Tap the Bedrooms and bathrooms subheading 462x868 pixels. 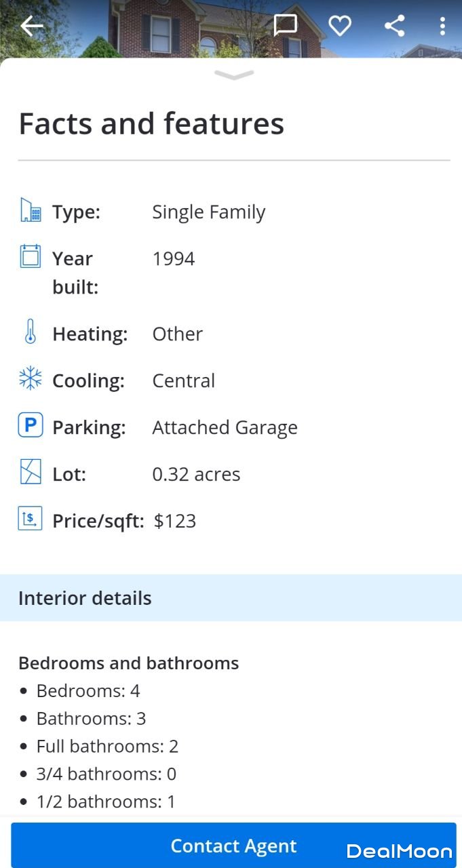[129, 663]
